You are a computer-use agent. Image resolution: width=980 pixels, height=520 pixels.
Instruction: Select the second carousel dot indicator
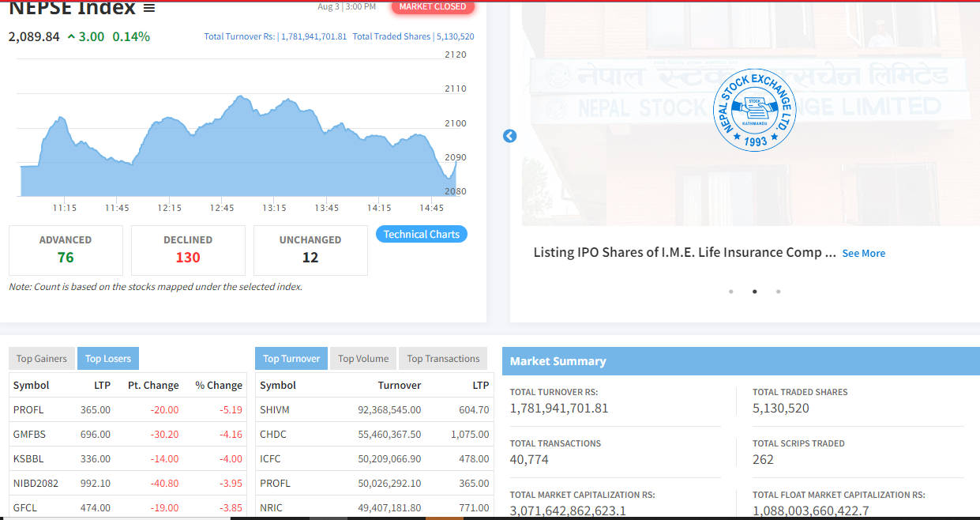point(755,292)
